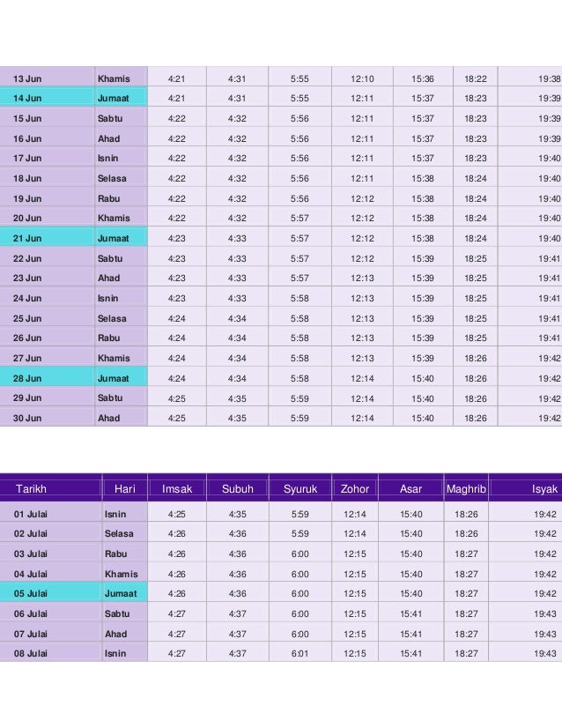Select the highlighted 05 Julai date cell
The width and height of the screenshot is (562, 728).
point(51,593)
